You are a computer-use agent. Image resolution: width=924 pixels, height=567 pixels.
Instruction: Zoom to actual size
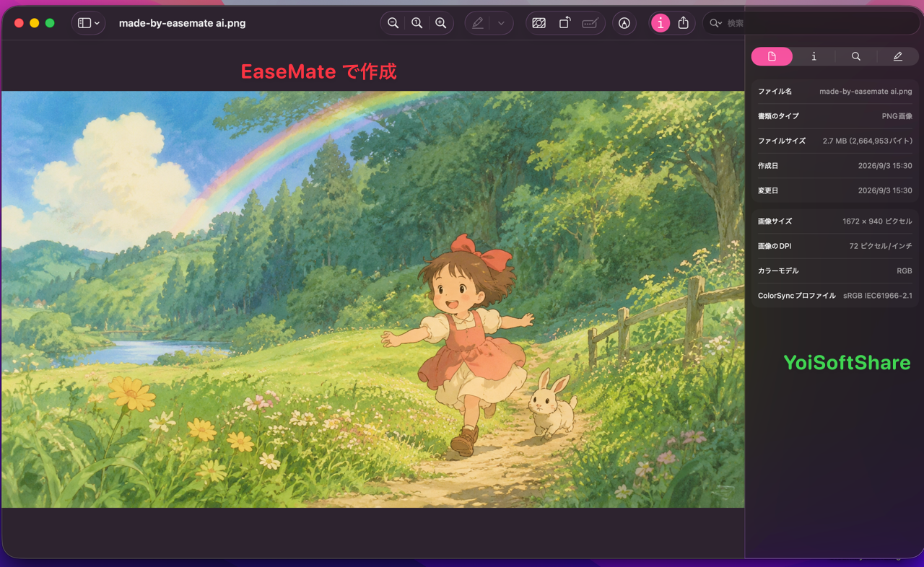coord(417,23)
